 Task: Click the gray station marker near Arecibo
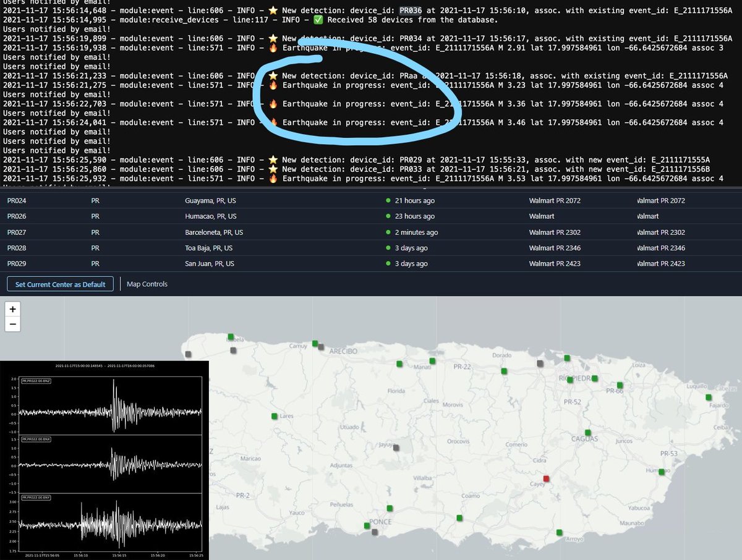point(320,346)
